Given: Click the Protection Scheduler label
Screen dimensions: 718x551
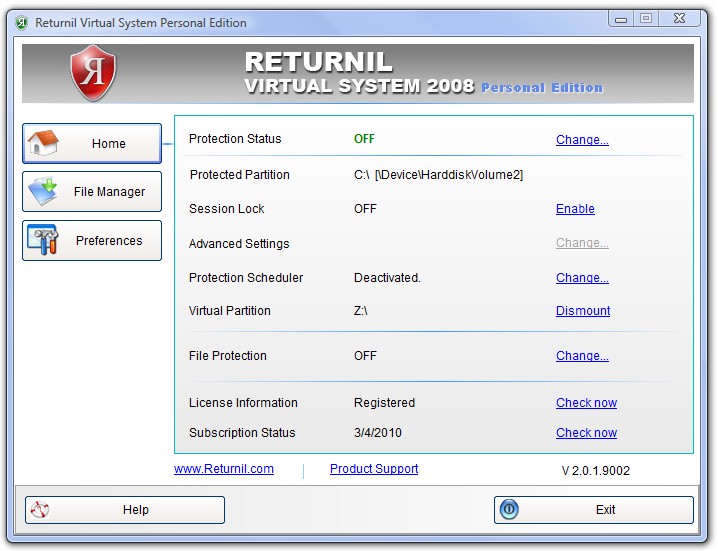Looking at the screenshot, I should [246, 278].
